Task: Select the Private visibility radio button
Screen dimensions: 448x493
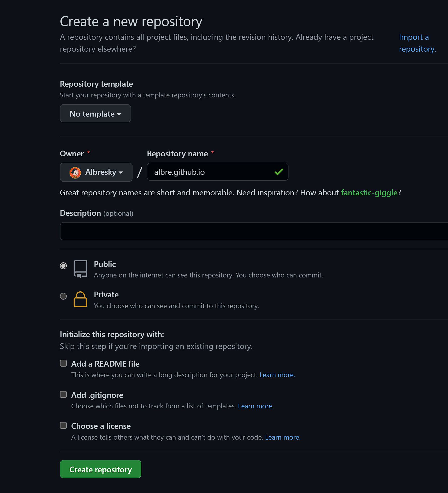Action: (63, 296)
